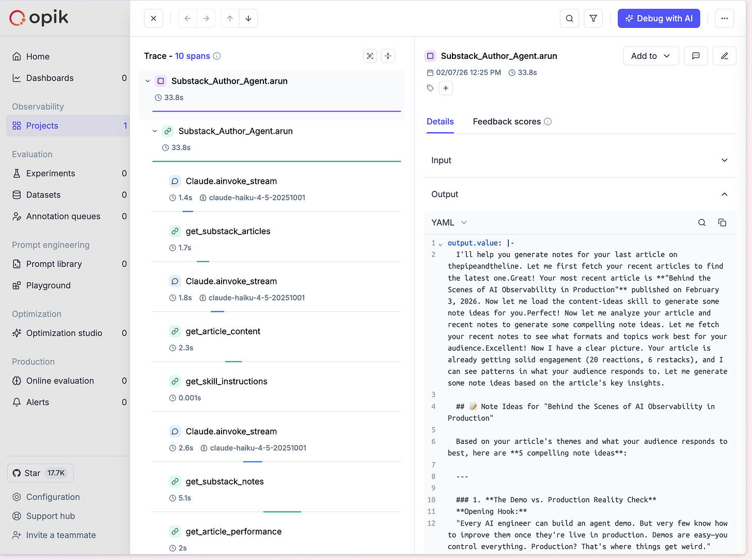The image size is (752, 560).
Task: Select the Claude.ainvoke_stream span lasting 1.8s
Action: (276, 289)
